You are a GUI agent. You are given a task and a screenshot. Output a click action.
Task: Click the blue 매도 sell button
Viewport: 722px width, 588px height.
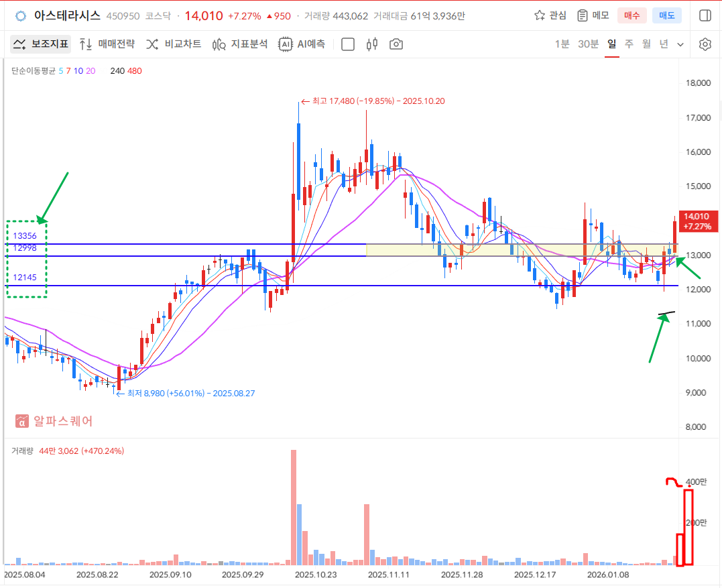click(x=666, y=15)
